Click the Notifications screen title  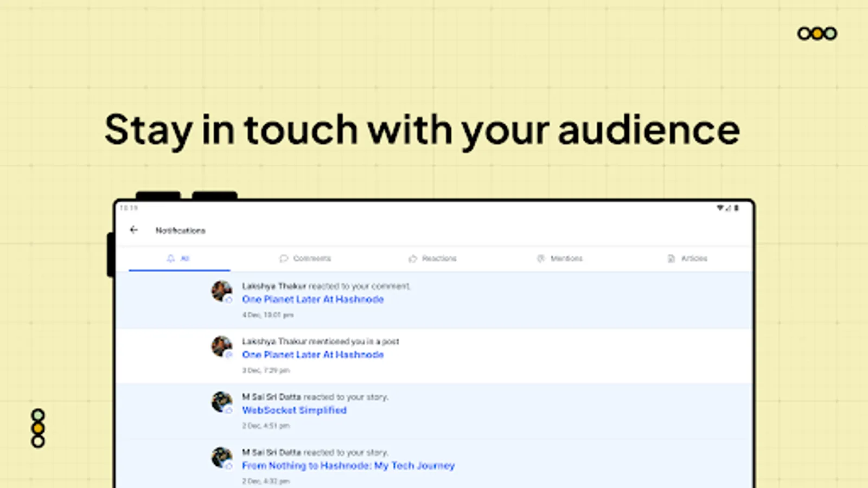pyautogui.click(x=181, y=230)
